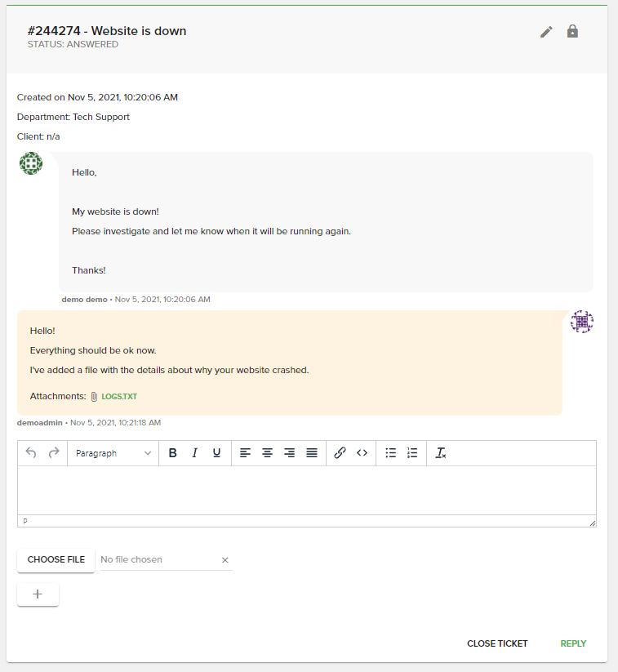The width and height of the screenshot is (618, 672).
Task: Toggle bold formatting in the reply editor
Action: [x=172, y=452]
